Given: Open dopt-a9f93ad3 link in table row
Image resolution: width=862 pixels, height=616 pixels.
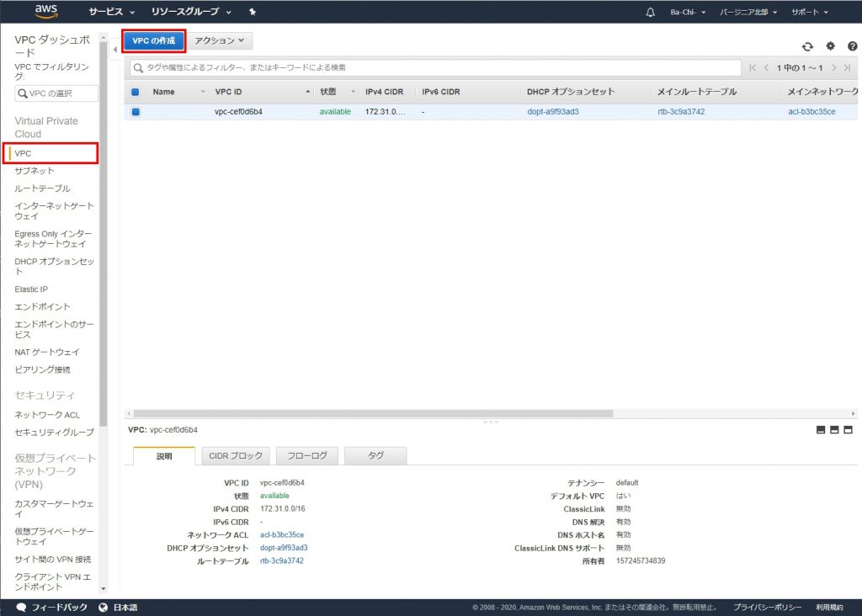Looking at the screenshot, I should point(552,112).
